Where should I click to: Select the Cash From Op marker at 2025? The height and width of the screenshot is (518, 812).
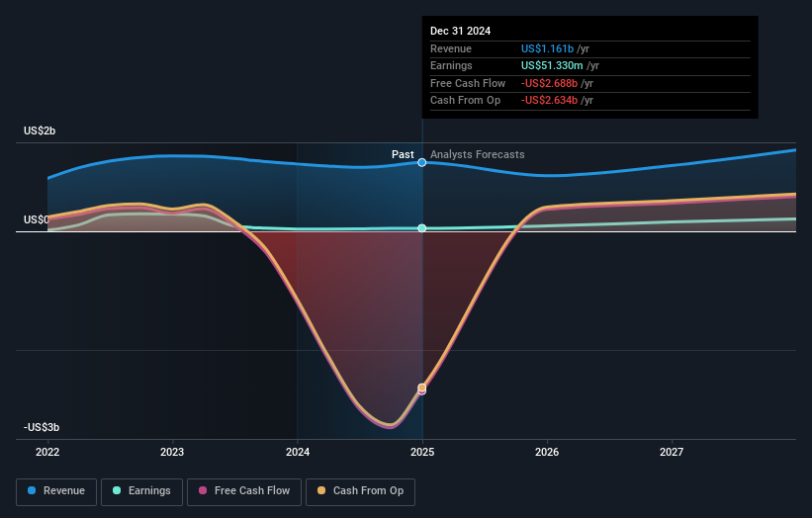click(422, 388)
